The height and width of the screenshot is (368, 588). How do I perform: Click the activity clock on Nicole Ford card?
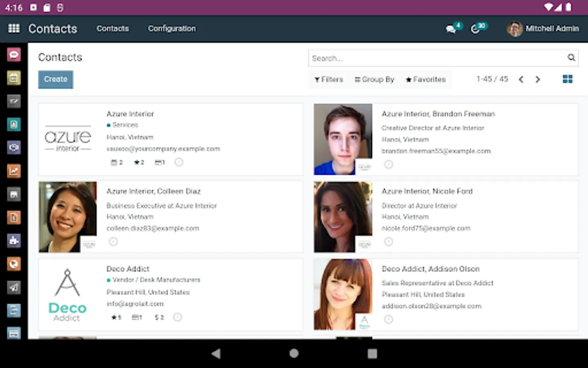tap(388, 242)
